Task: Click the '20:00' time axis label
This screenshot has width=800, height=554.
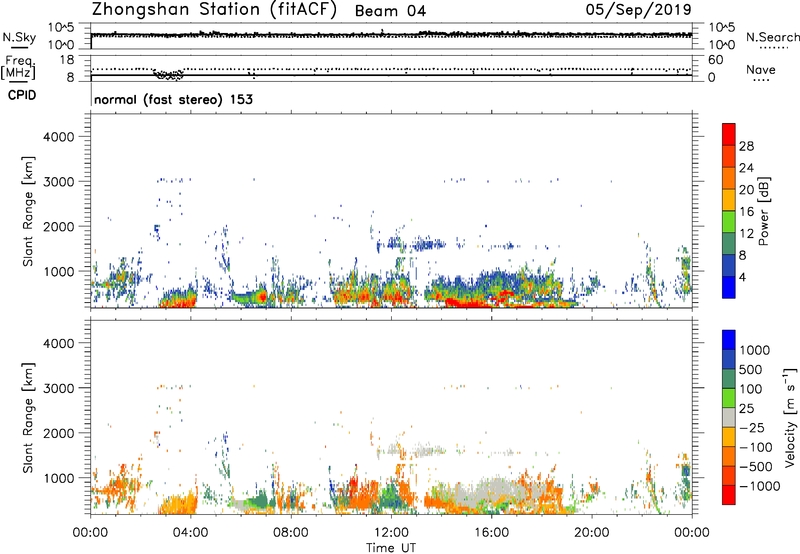Action: [x=591, y=533]
